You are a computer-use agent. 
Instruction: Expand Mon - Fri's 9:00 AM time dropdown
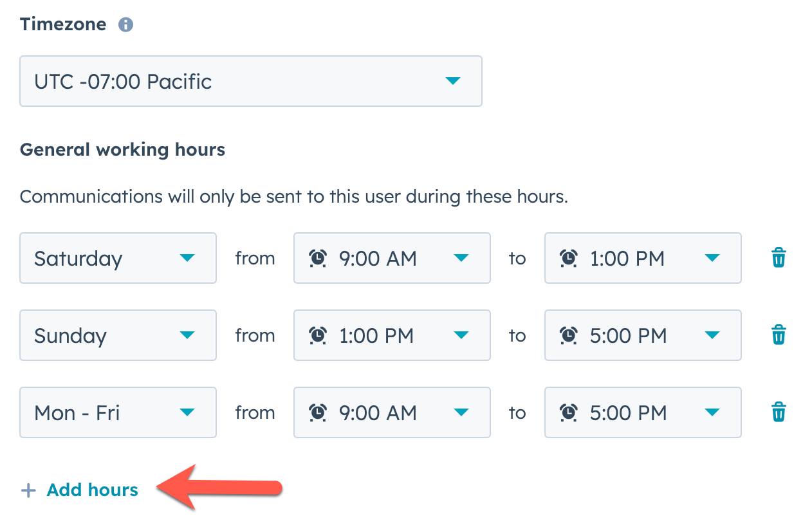461,412
